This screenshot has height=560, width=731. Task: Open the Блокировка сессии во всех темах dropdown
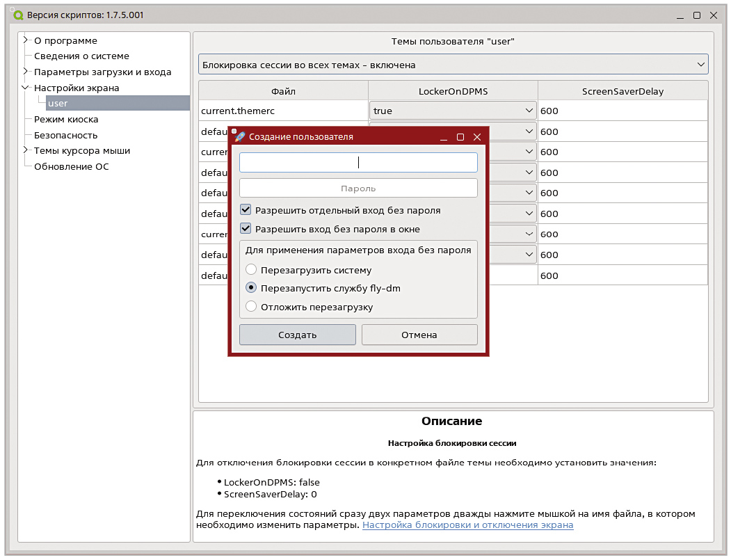[x=453, y=65]
